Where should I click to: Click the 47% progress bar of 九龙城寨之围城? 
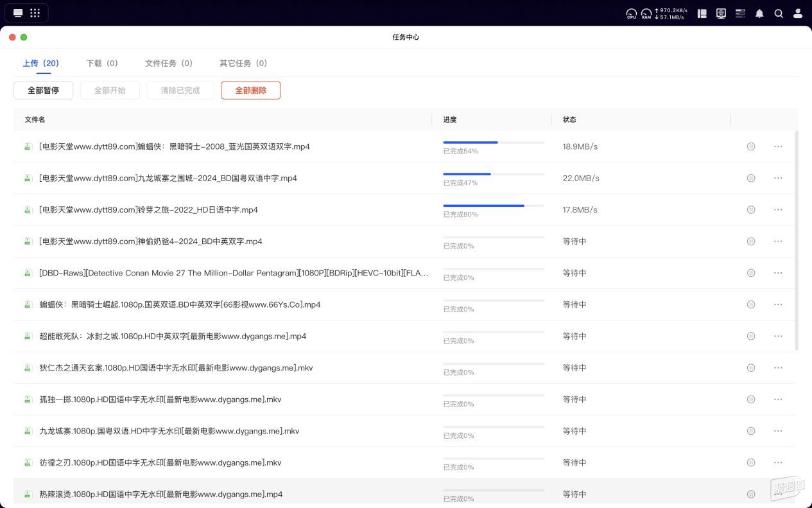click(494, 173)
